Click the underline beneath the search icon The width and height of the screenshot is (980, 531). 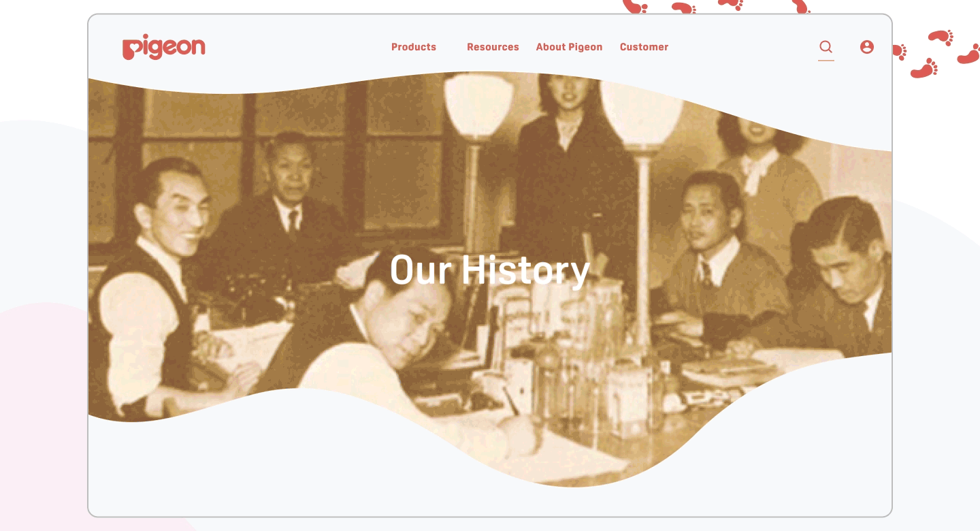point(826,61)
